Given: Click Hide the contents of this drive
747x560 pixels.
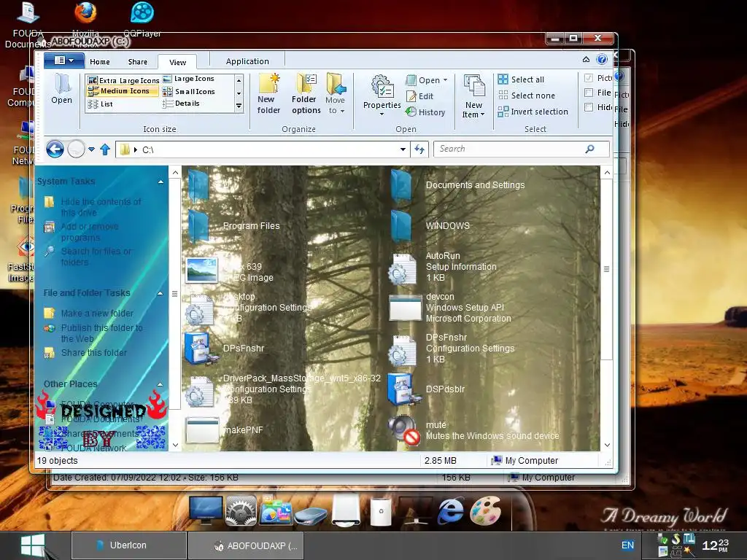Looking at the screenshot, I should tap(101, 207).
